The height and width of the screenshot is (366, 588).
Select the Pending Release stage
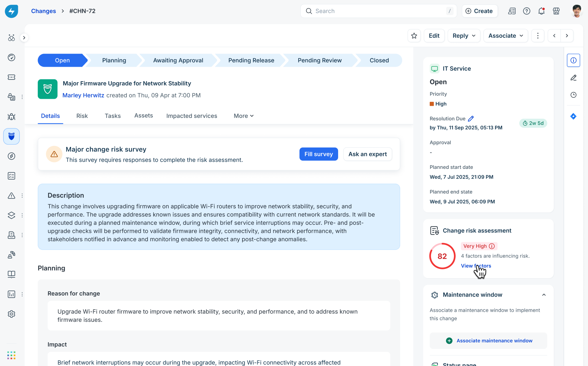point(251,60)
